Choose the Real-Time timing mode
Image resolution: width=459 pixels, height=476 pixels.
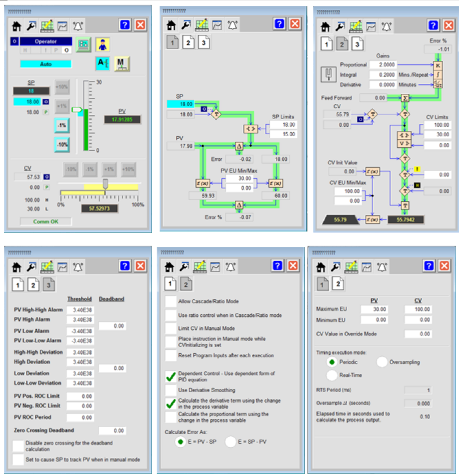332,375
